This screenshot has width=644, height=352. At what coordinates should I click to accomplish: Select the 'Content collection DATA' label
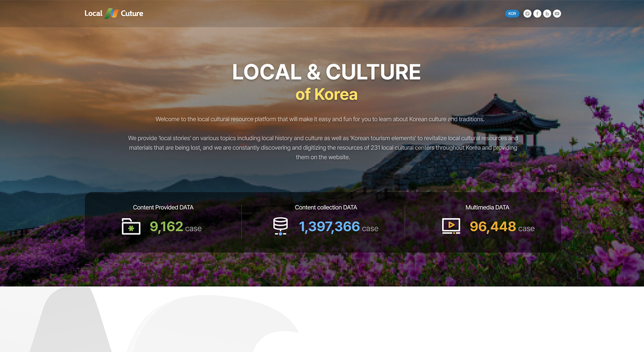[x=326, y=207]
